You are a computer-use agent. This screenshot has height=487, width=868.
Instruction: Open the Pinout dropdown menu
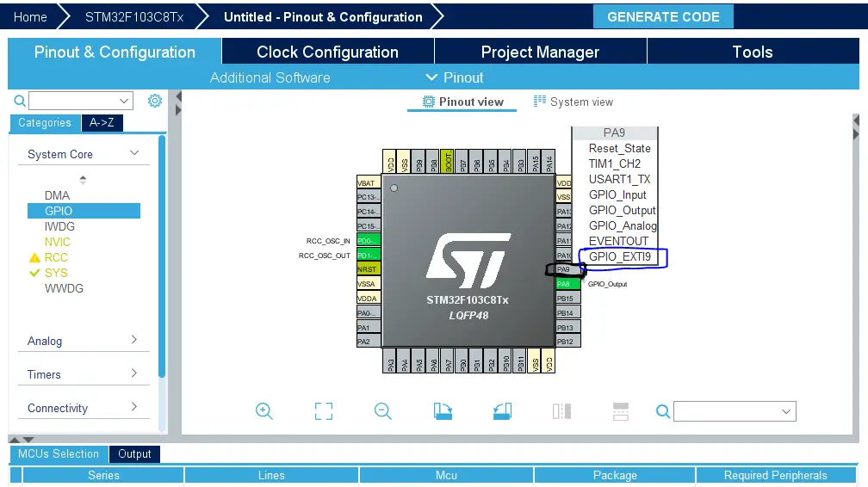(455, 77)
